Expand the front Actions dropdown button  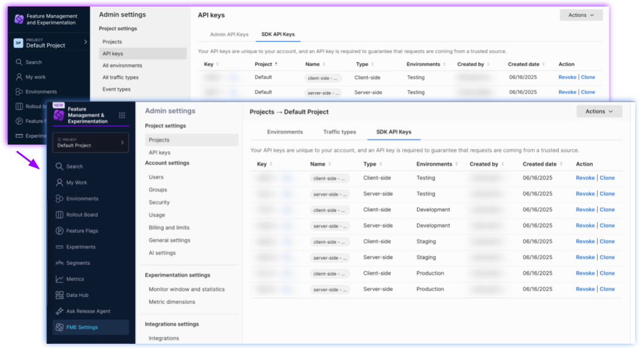pos(599,111)
